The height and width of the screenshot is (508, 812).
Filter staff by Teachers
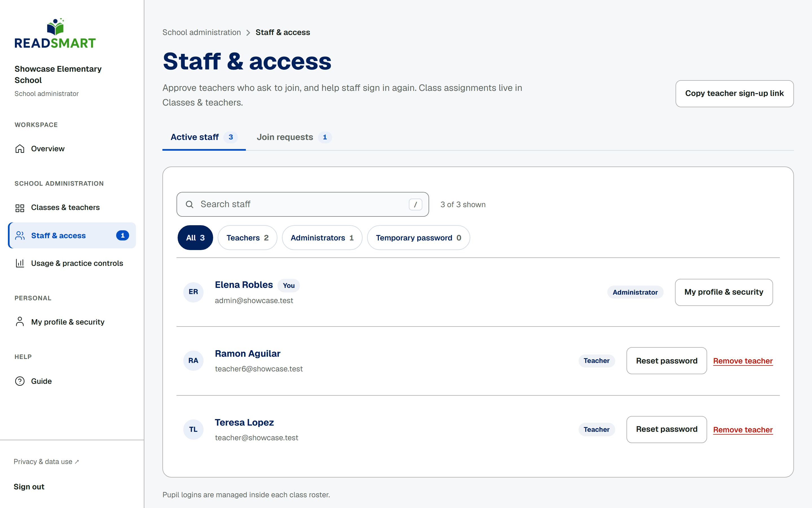[248, 238]
